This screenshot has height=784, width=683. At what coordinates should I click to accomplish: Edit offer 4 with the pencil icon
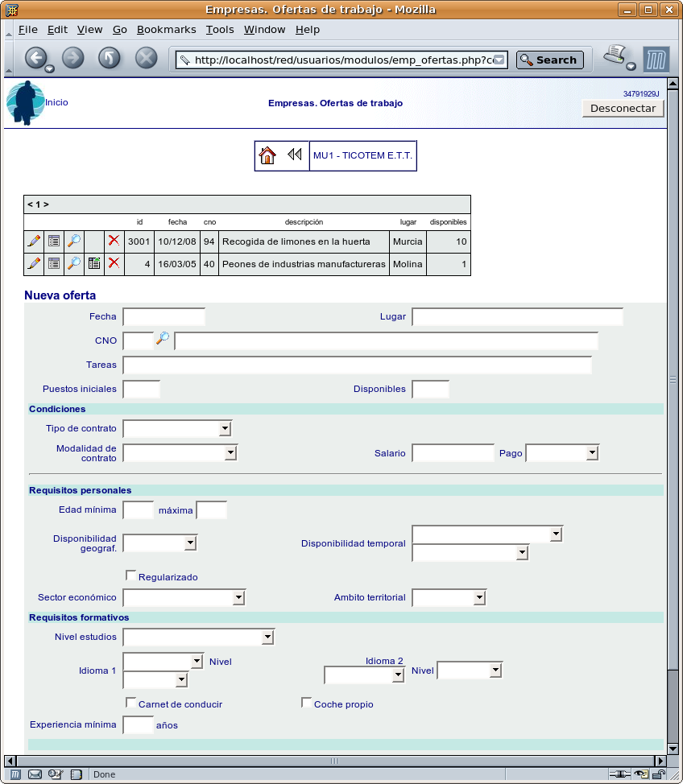[x=34, y=263]
